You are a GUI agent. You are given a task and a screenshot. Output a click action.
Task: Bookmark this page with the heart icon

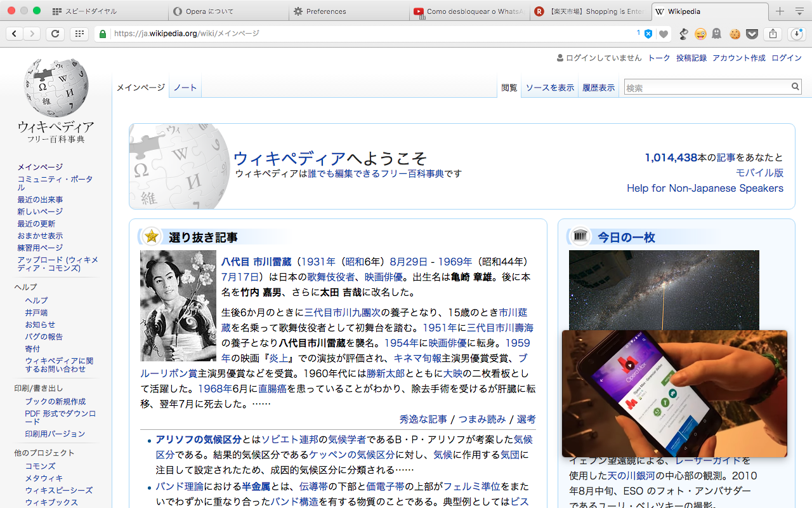[x=664, y=34]
